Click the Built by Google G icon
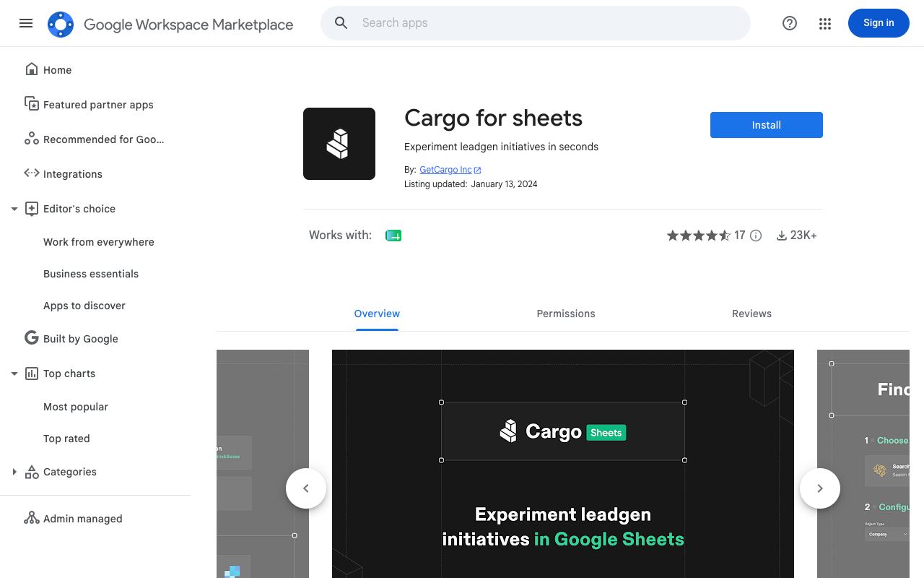The height and width of the screenshot is (578, 924). pos(32,337)
